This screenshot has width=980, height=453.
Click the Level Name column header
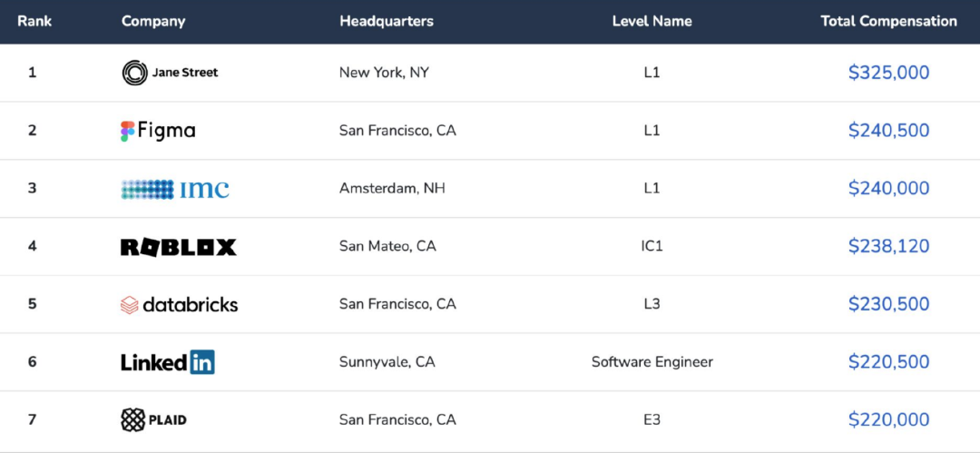[652, 21]
